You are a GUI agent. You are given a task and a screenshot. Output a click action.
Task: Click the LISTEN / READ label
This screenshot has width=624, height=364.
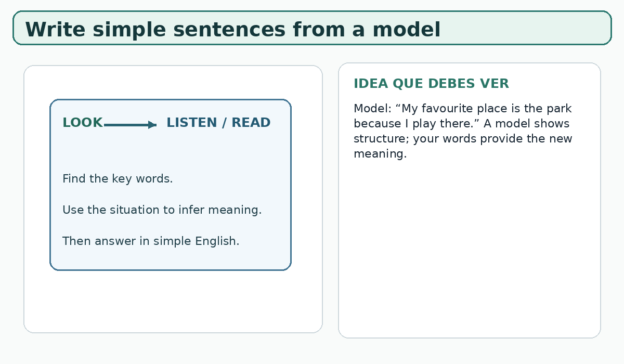tap(218, 123)
